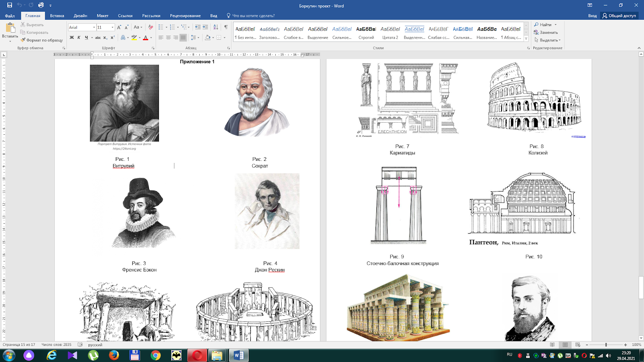Switch to the Макет tab
The height and width of the screenshot is (362, 644).
click(103, 16)
